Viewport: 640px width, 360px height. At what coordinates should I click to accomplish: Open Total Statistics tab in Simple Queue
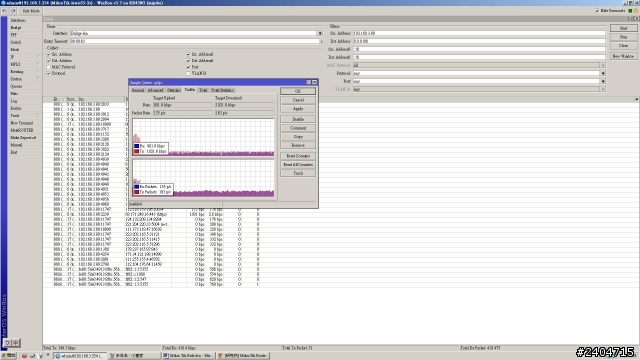coord(222,90)
